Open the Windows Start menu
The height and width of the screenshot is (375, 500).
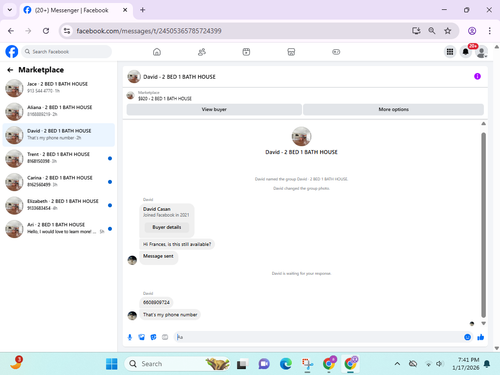[112, 364]
